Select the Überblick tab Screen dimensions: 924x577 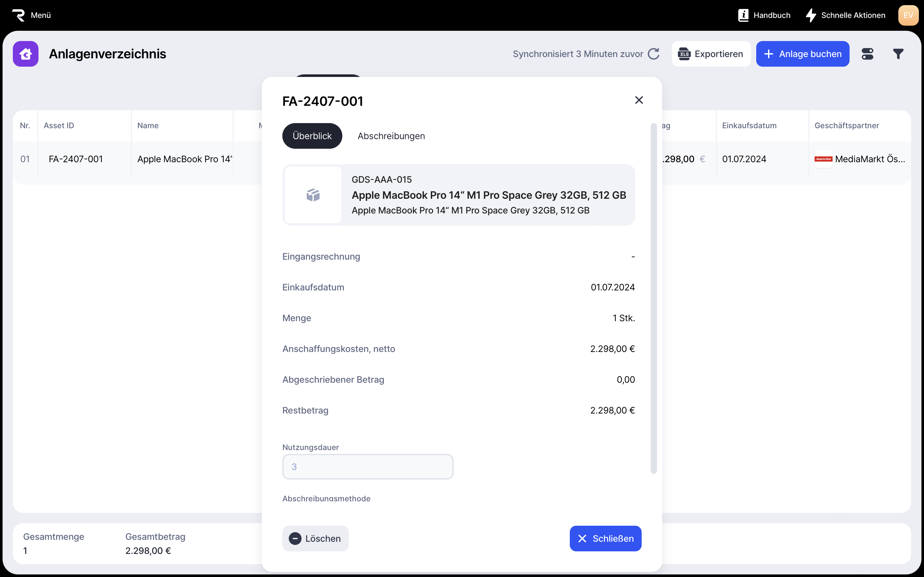312,136
